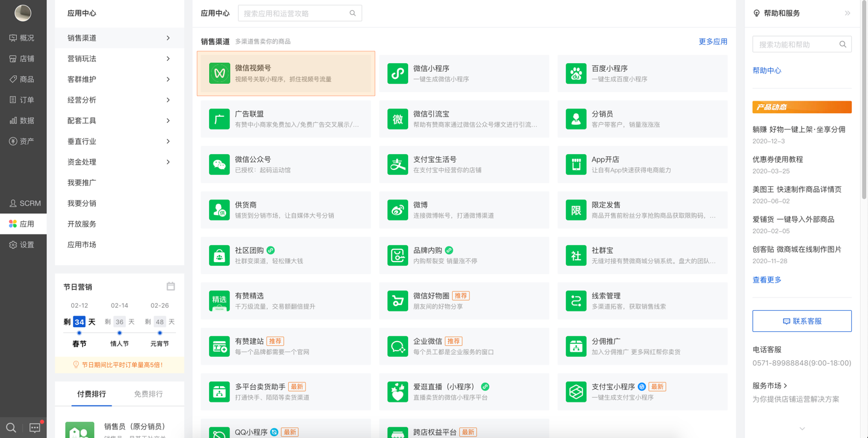
Task: Open 微信公众号 app icon
Action: tap(219, 164)
